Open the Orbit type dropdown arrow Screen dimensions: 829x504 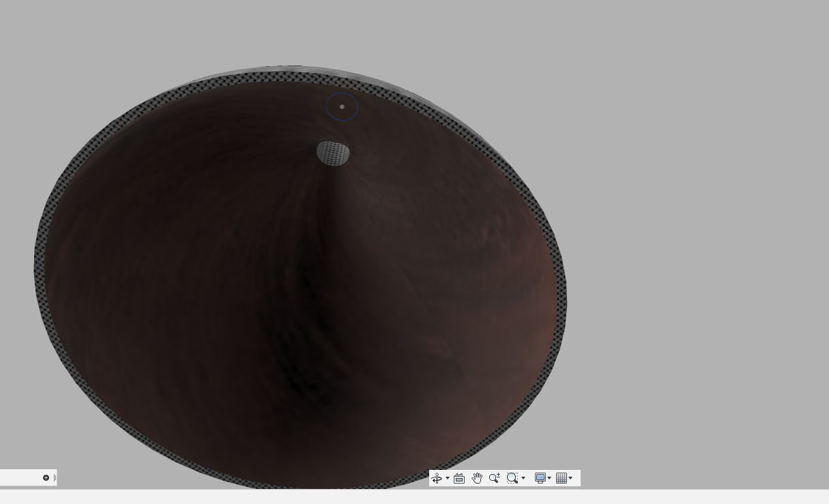[x=448, y=478]
